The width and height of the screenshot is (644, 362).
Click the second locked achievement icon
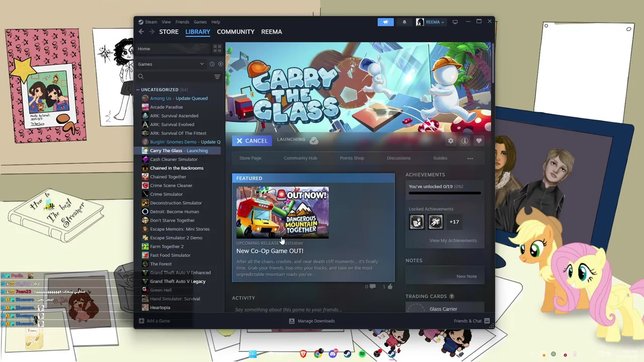436,222
